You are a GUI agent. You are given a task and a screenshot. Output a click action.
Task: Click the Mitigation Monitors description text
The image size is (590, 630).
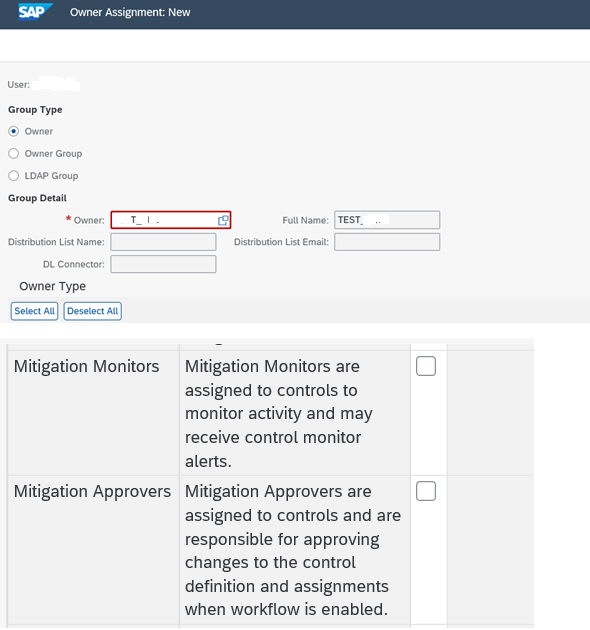[279, 413]
